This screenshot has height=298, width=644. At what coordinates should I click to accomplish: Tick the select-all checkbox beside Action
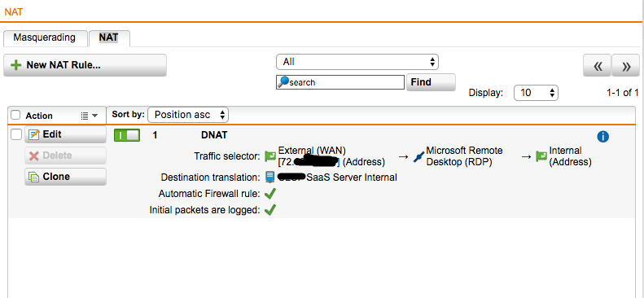tap(15, 116)
